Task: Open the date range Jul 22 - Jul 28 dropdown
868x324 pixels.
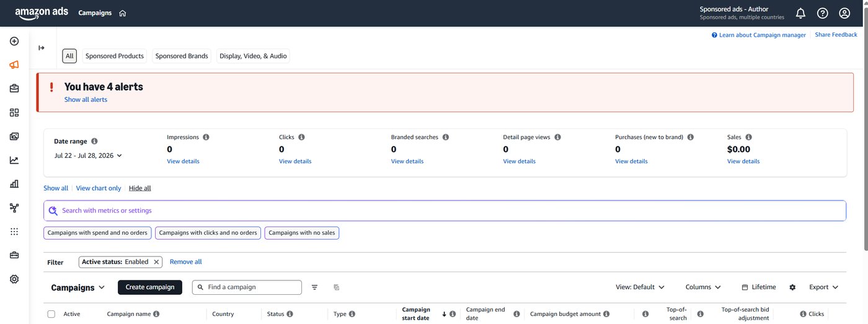Action: (88, 156)
